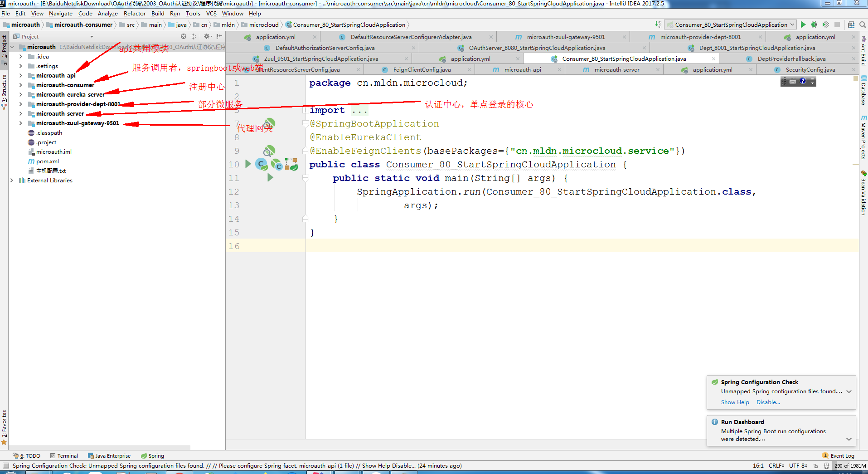Viewport: 868px width, 474px height.
Task: Open the TODO tool window button
Action: pos(27,456)
